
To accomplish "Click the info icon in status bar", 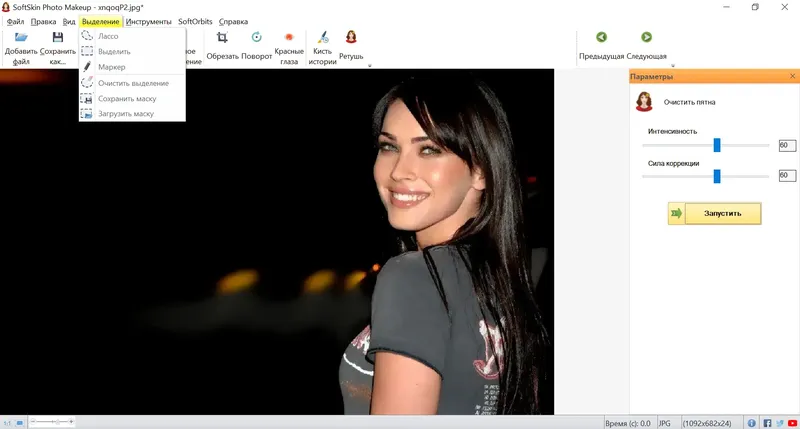I will coord(752,423).
